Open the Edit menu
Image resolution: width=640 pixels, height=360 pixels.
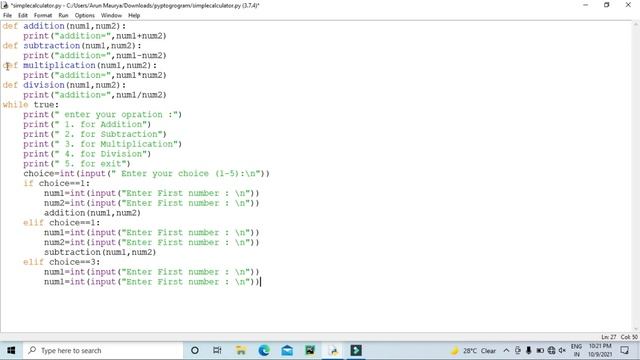coord(23,15)
